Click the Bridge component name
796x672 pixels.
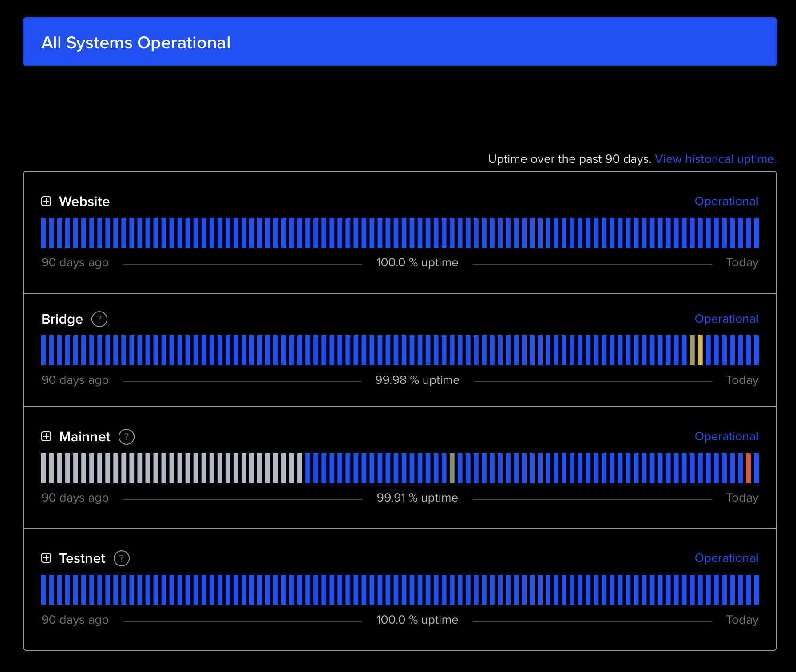pos(62,319)
